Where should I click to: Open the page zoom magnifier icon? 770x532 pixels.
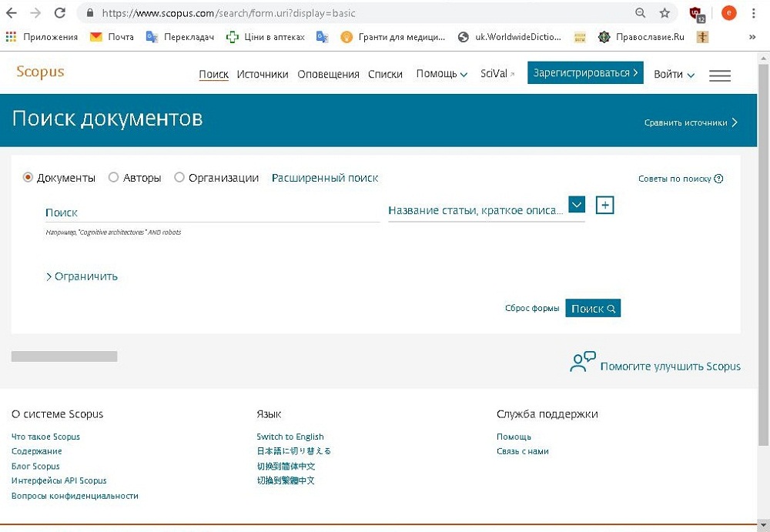pos(640,13)
